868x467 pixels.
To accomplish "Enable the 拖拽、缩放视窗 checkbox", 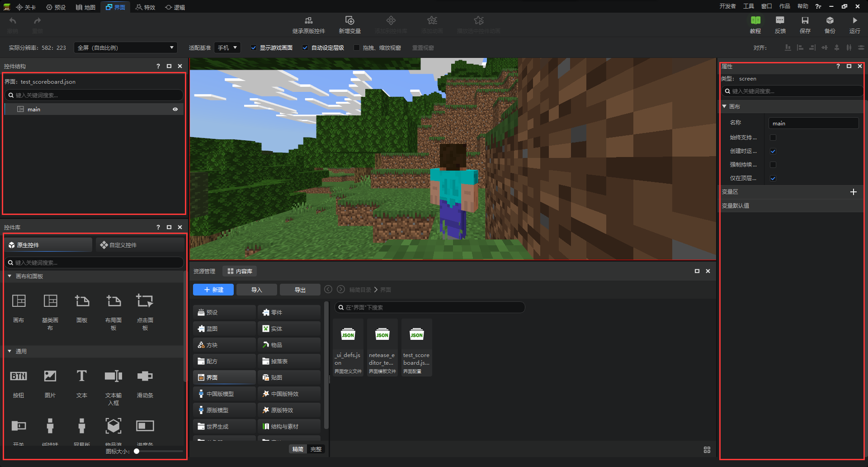I will (x=357, y=48).
